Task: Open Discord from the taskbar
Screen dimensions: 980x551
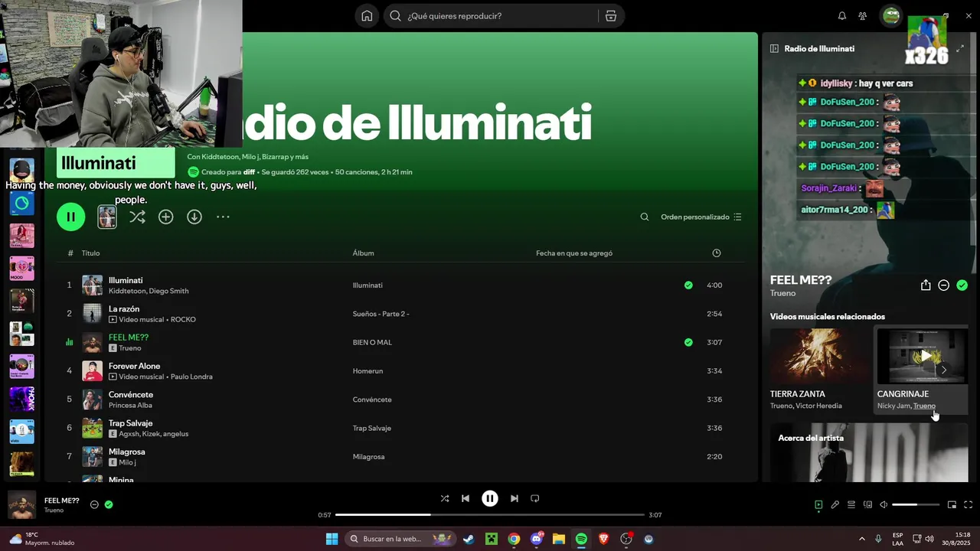Action: coord(537,540)
